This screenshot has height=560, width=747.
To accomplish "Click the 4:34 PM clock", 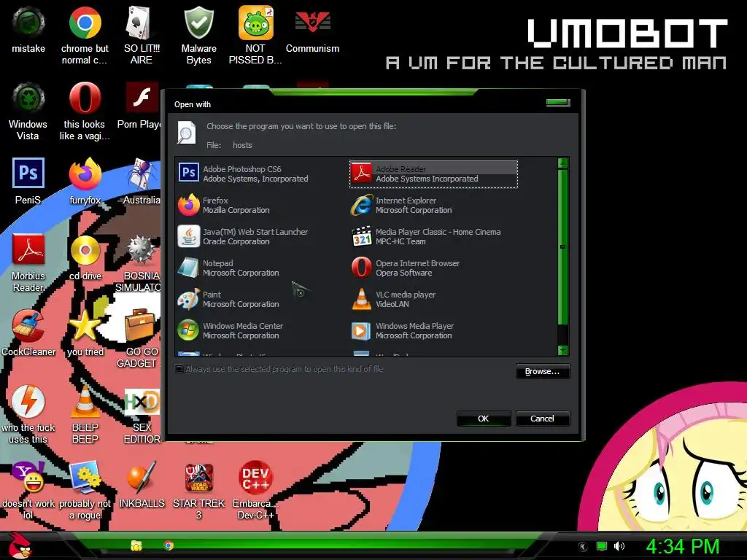I will (683, 546).
